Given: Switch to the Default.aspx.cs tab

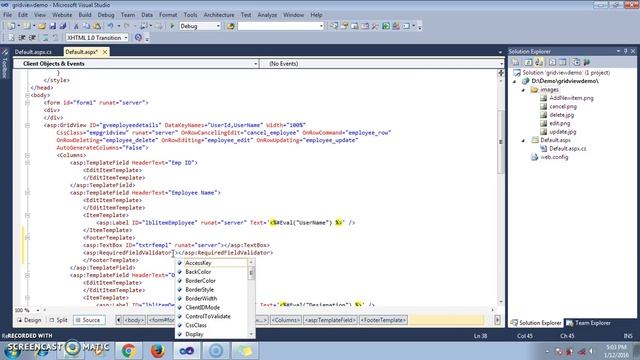Looking at the screenshot, I should coord(33,52).
